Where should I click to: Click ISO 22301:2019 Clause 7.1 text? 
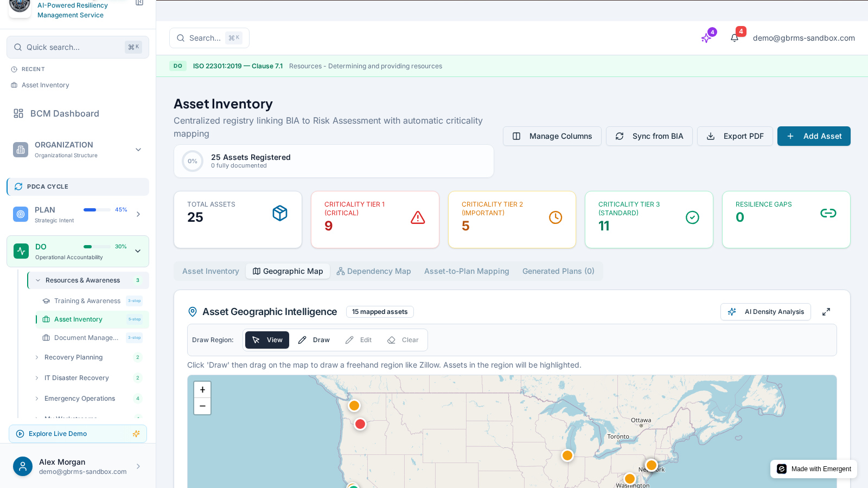238,66
